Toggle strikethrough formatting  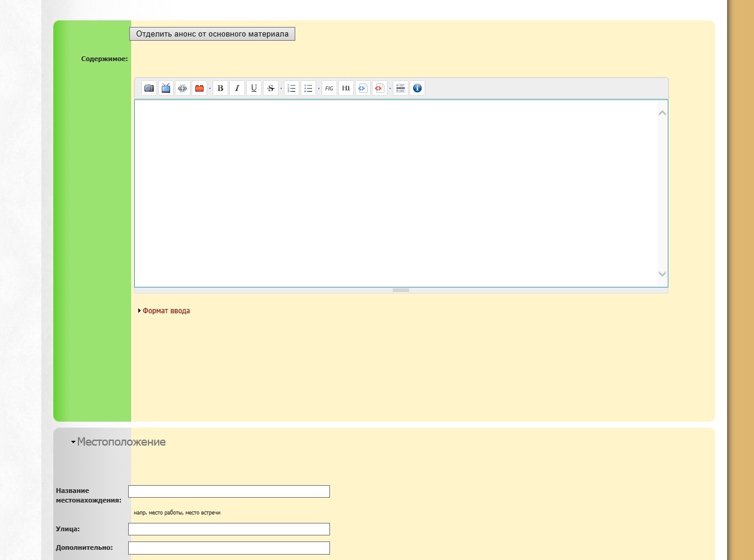coord(271,88)
